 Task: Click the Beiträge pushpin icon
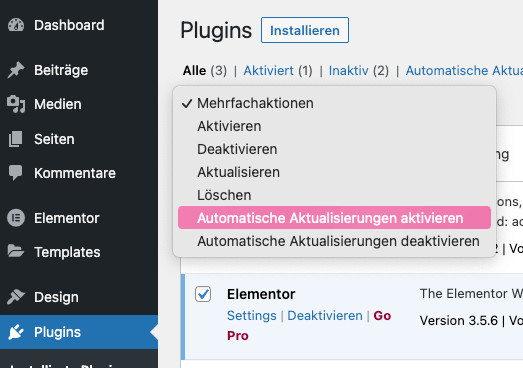click(x=16, y=70)
